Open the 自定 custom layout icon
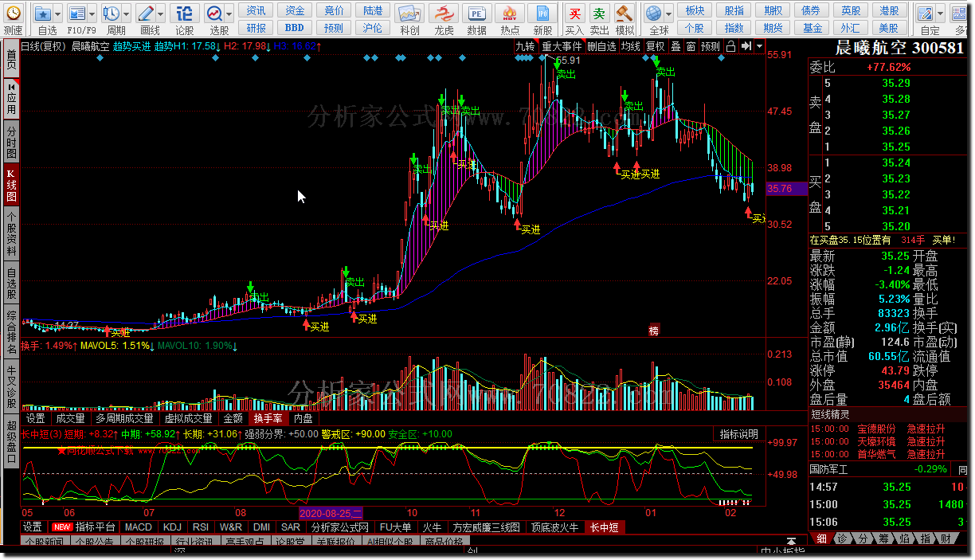Screen dimensions: 975x560 (926, 13)
